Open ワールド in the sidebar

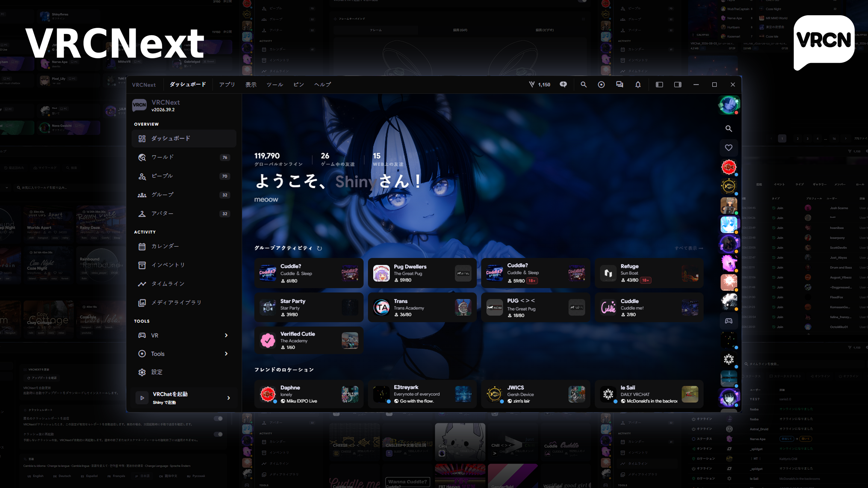coord(184,157)
